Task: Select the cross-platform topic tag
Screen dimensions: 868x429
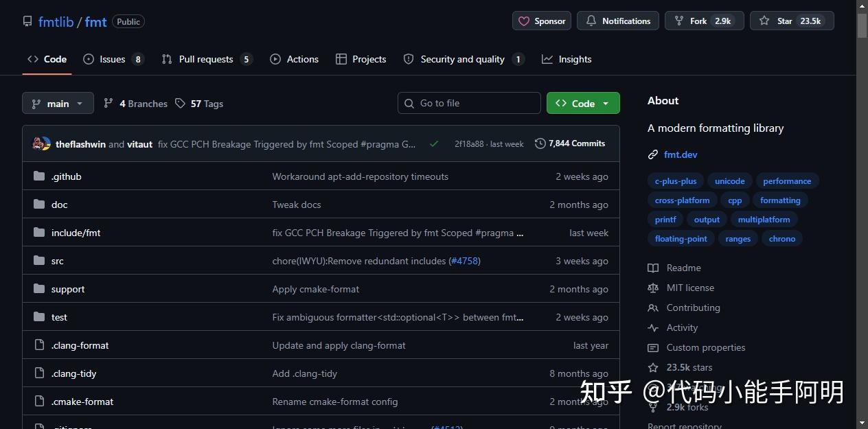Action: pos(683,200)
